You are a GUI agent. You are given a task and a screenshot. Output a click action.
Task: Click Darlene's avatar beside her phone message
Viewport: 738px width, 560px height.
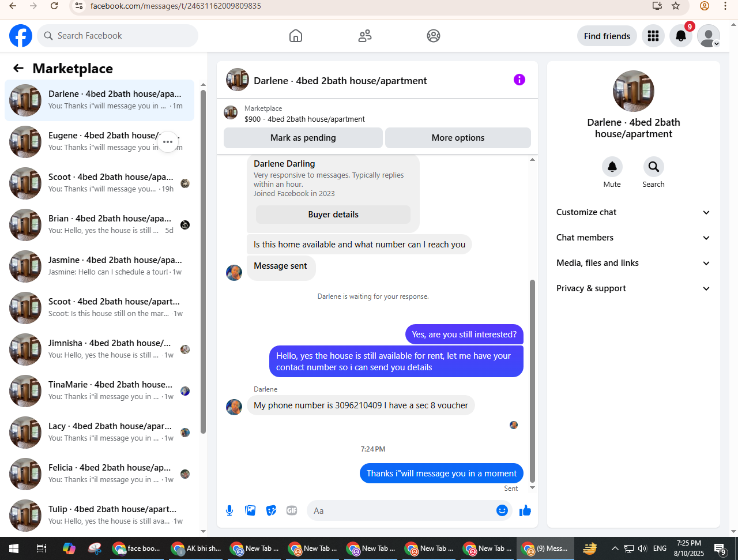[x=234, y=407]
